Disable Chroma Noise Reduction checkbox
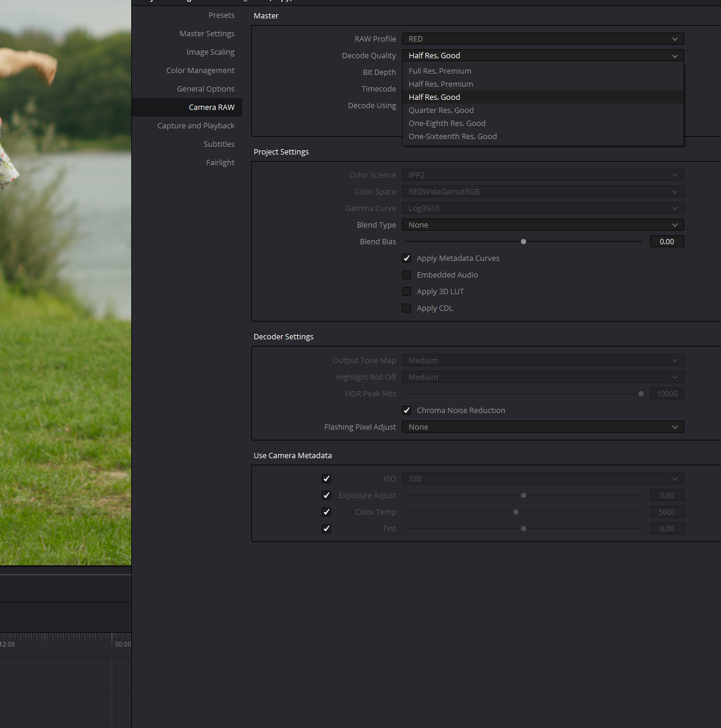The width and height of the screenshot is (721, 728). tap(407, 410)
